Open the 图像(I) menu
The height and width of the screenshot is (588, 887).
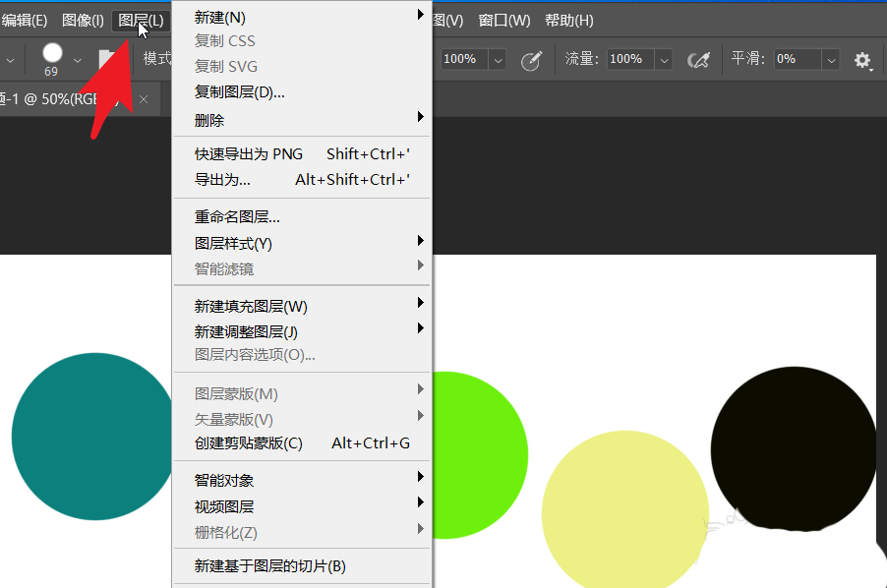(83, 20)
